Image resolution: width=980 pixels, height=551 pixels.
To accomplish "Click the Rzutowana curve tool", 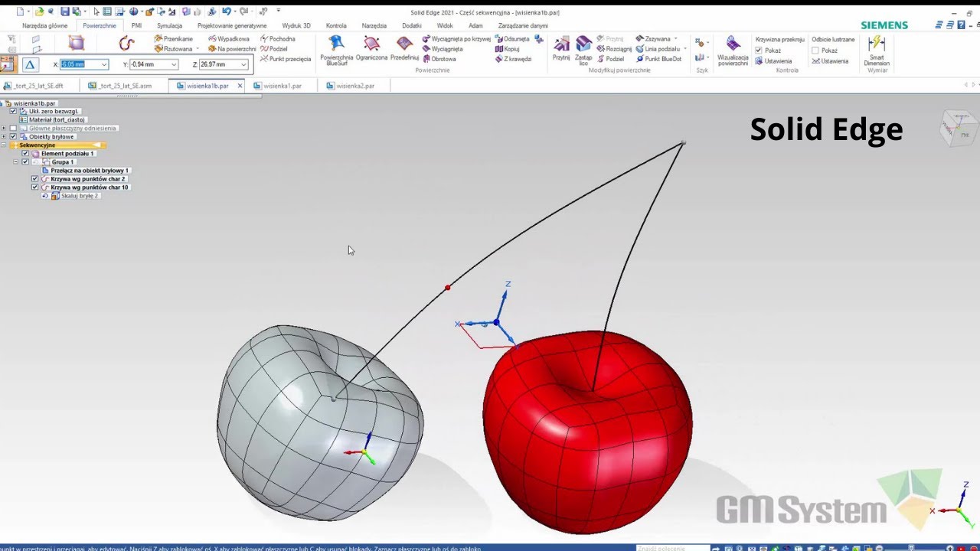I will (x=174, y=49).
